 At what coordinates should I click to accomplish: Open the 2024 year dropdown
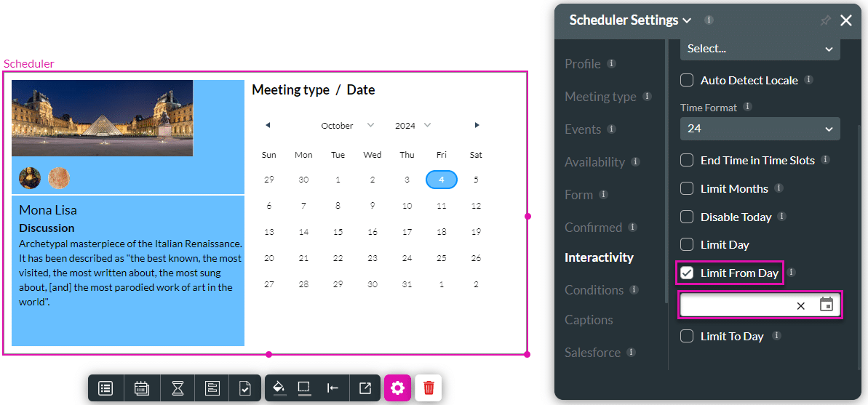pos(413,126)
